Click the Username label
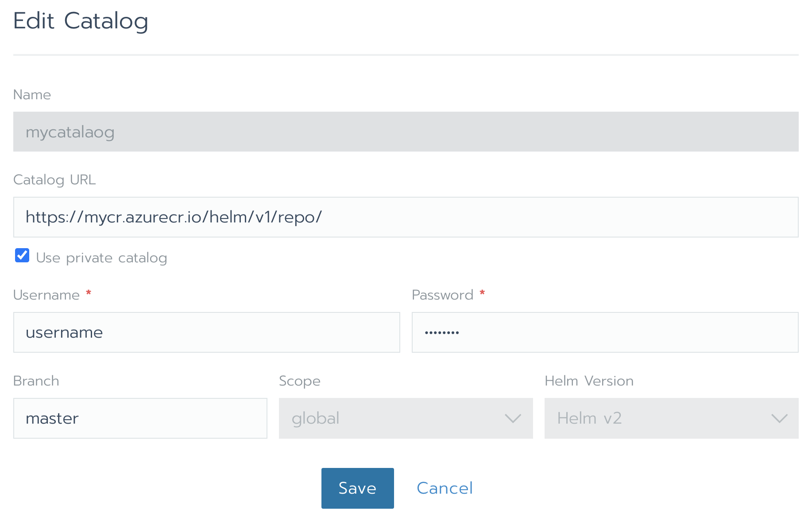Screen dimensions: 812x522 [x=46, y=295]
